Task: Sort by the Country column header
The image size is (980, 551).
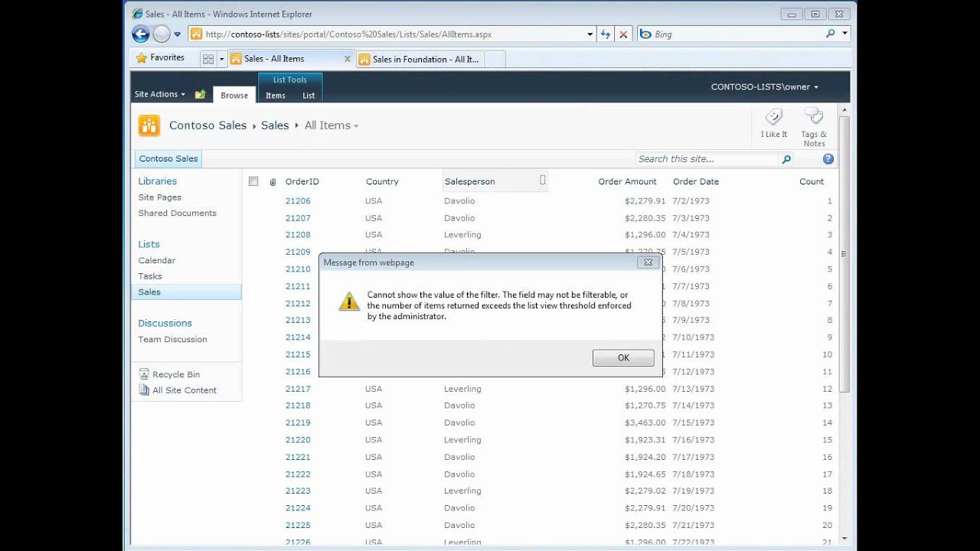Action: click(x=382, y=182)
